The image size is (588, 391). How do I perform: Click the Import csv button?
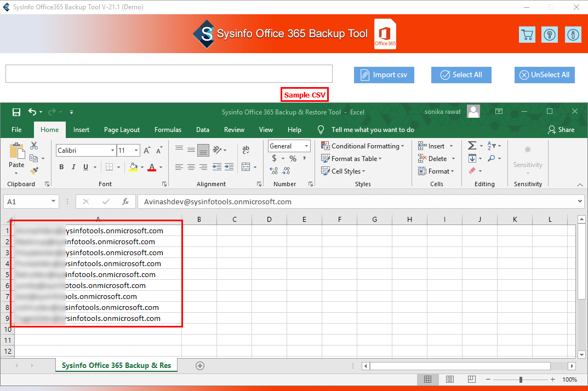(x=384, y=75)
